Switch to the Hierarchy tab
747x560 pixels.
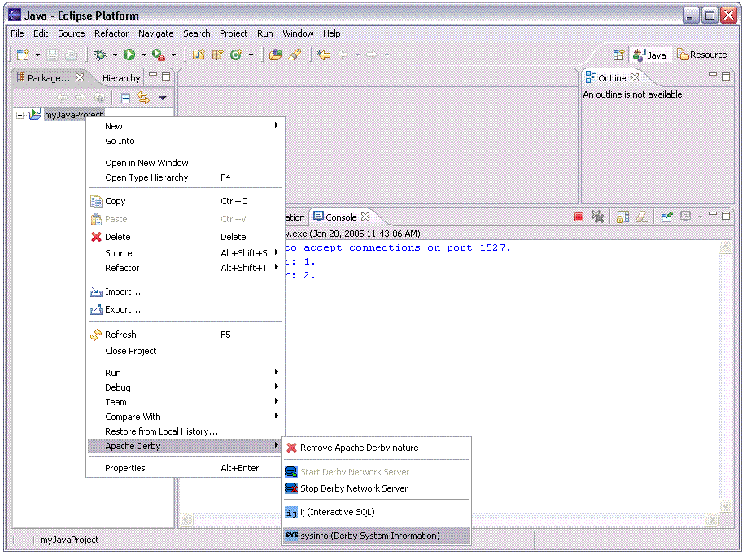(x=121, y=78)
